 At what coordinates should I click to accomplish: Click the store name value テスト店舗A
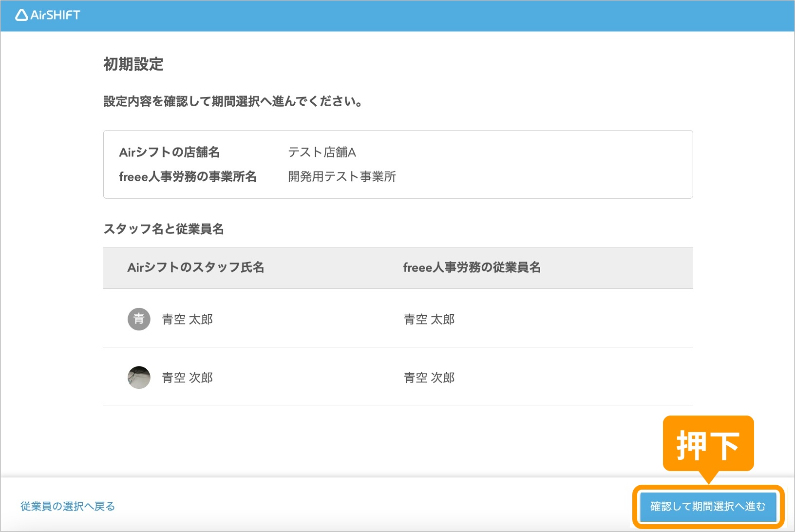pyautogui.click(x=322, y=152)
